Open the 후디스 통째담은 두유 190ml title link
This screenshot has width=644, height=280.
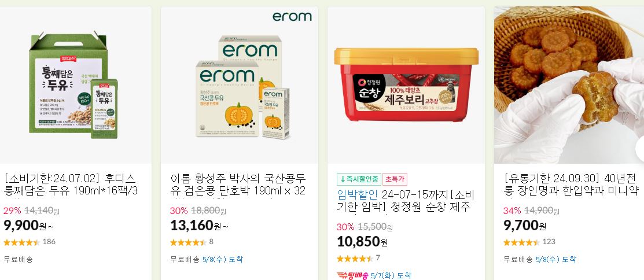[x=70, y=185]
